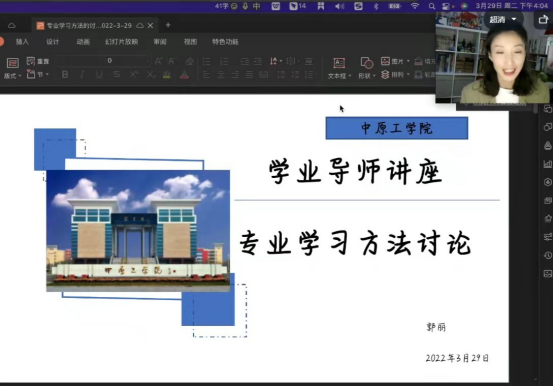Click the distributed alignment icon

tap(264, 75)
